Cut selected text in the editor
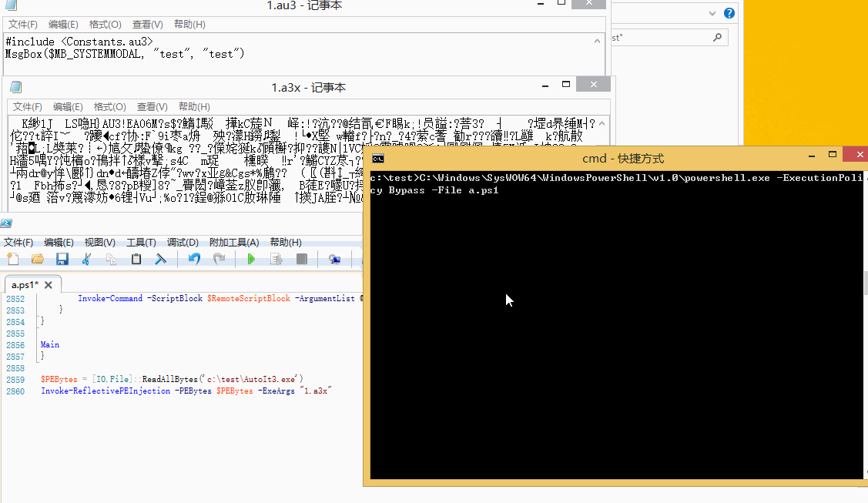Screen dimensions: 868x503 [87, 259]
